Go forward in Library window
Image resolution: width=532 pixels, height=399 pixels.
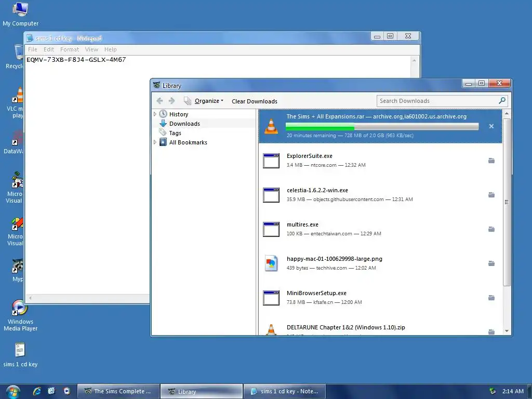[x=171, y=101]
